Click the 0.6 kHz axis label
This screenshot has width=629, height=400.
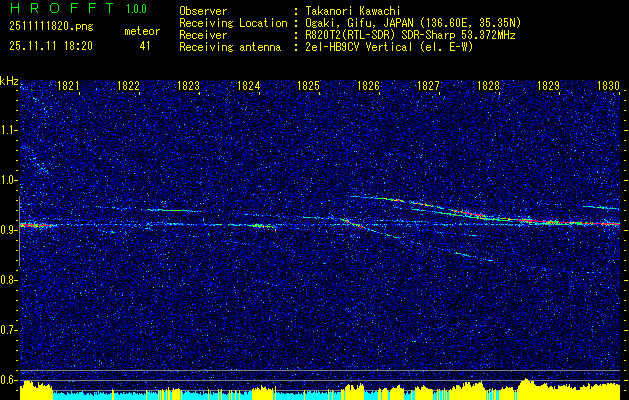click(7, 380)
